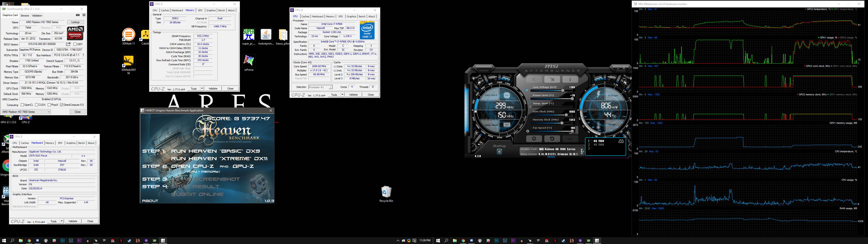Toggle DirectCompute 5.0 checkbox
The height and width of the screenshot is (244, 868).
[62, 105]
